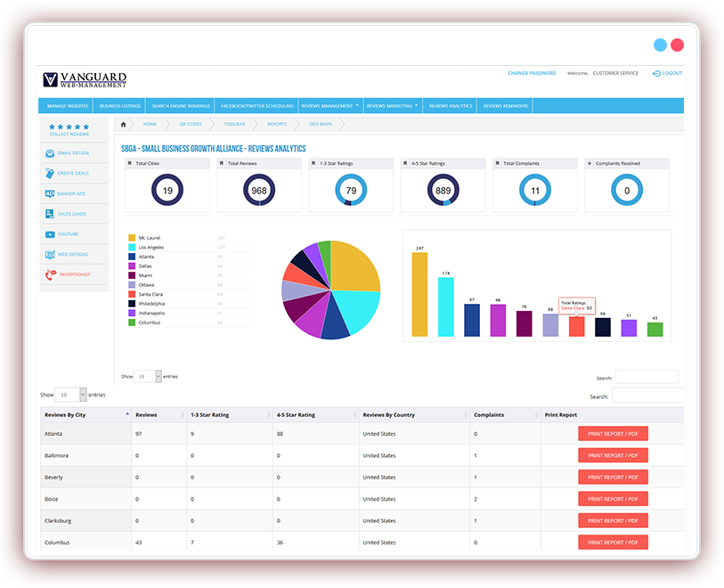Click the Mt. Laurel yellow legend swatch
The height and width of the screenshot is (588, 724).
point(132,238)
